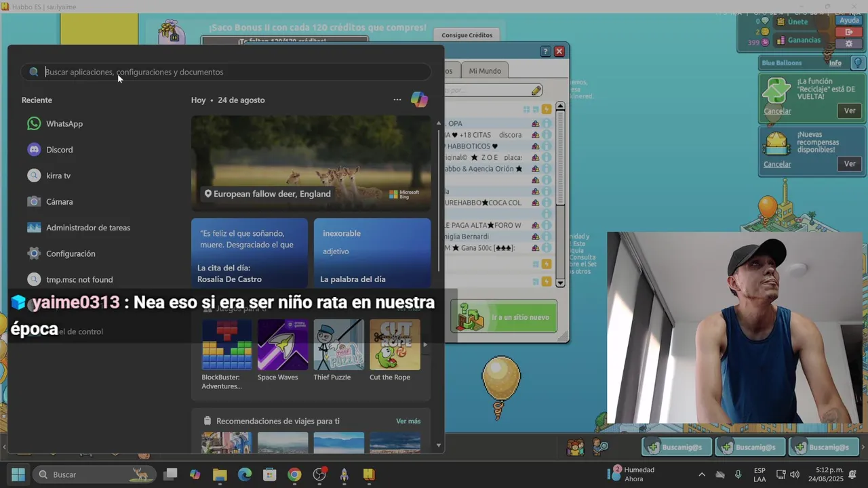This screenshot has width=868, height=488.
Task: Open info icon for OPA room
Action: (546, 123)
